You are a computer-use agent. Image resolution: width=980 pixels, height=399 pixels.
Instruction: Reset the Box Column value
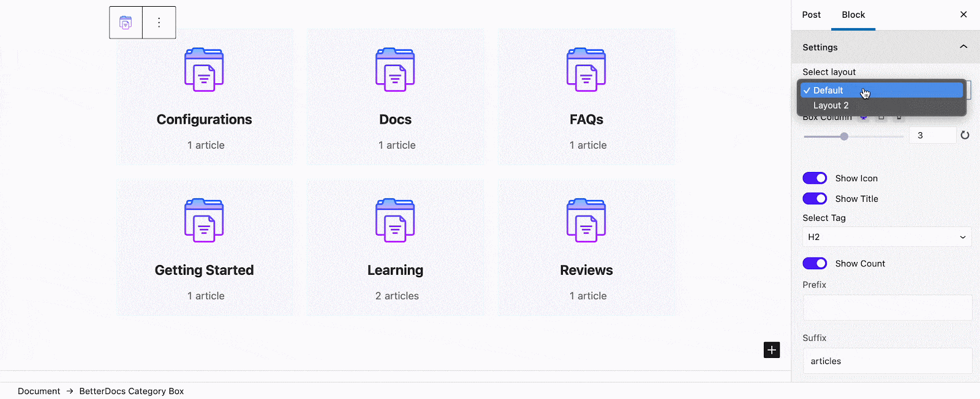[965, 135]
